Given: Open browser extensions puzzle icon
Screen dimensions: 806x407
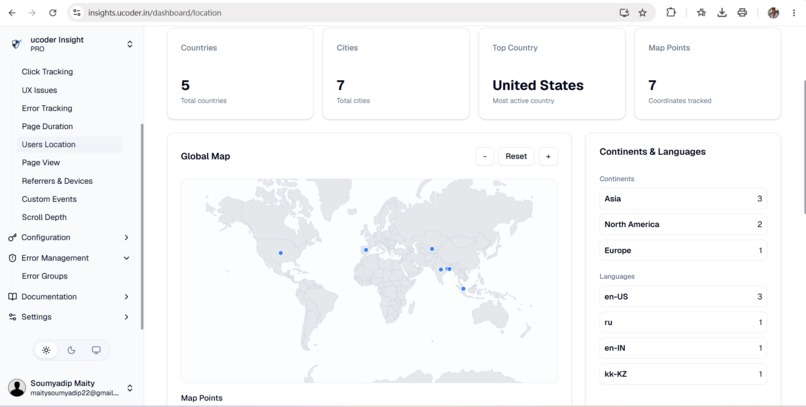Looking at the screenshot, I should (x=671, y=12).
